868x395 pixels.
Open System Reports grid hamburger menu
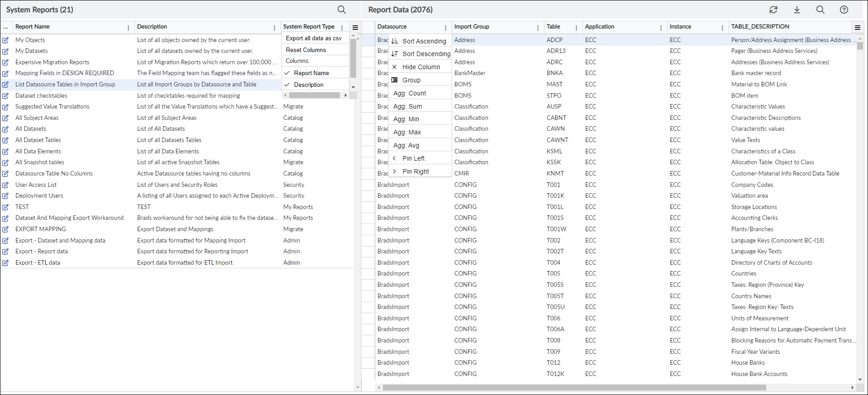(355, 28)
